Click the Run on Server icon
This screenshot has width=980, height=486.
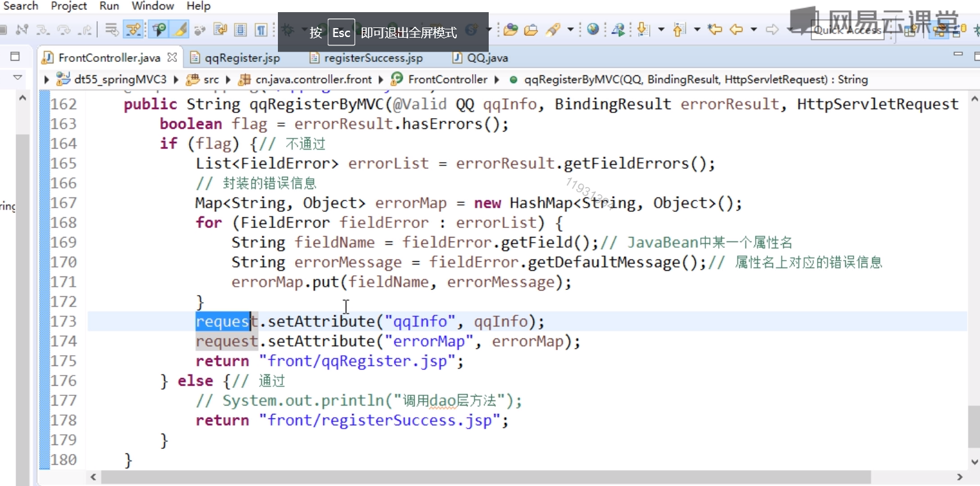[x=618, y=30]
